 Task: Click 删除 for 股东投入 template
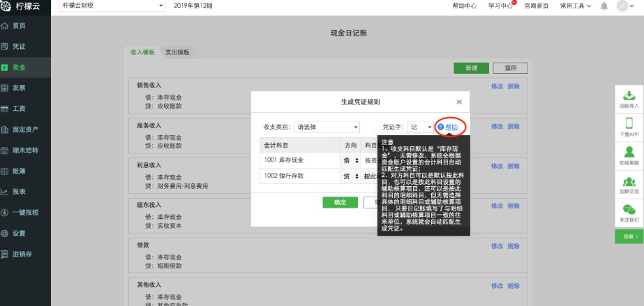point(514,206)
